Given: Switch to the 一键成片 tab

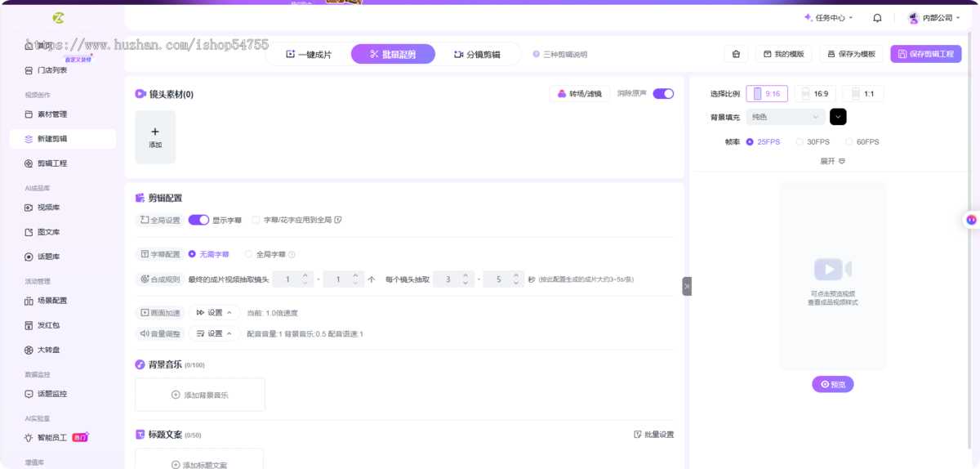Looking at the screenshot, I should [x=309, y=54].
